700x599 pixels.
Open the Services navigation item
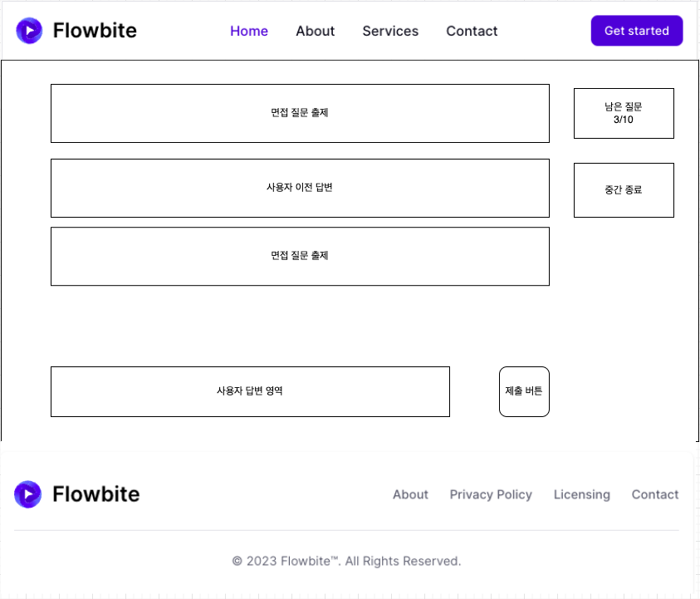[390, 31]
